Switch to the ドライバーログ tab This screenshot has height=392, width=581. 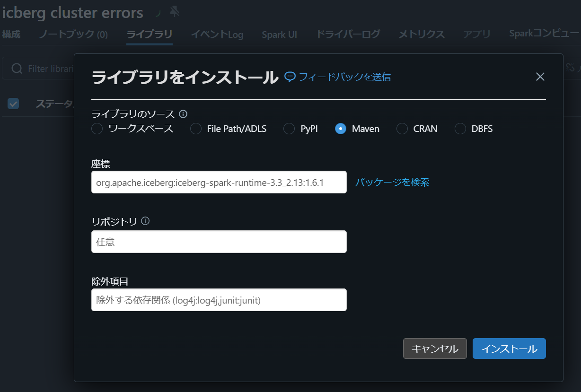[348, 35]
